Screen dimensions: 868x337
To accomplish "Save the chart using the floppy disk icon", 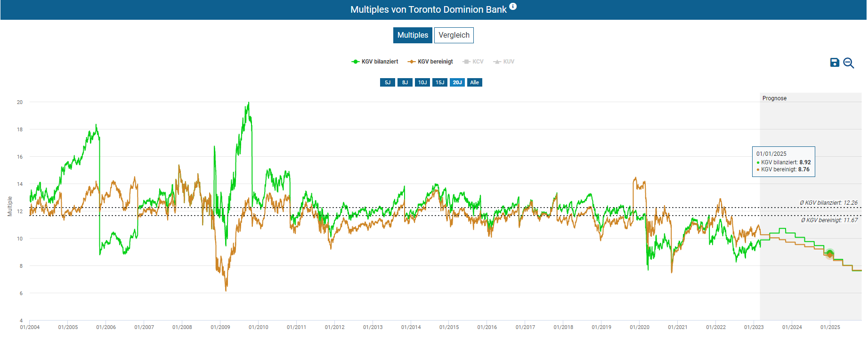I will pos(835,63).
